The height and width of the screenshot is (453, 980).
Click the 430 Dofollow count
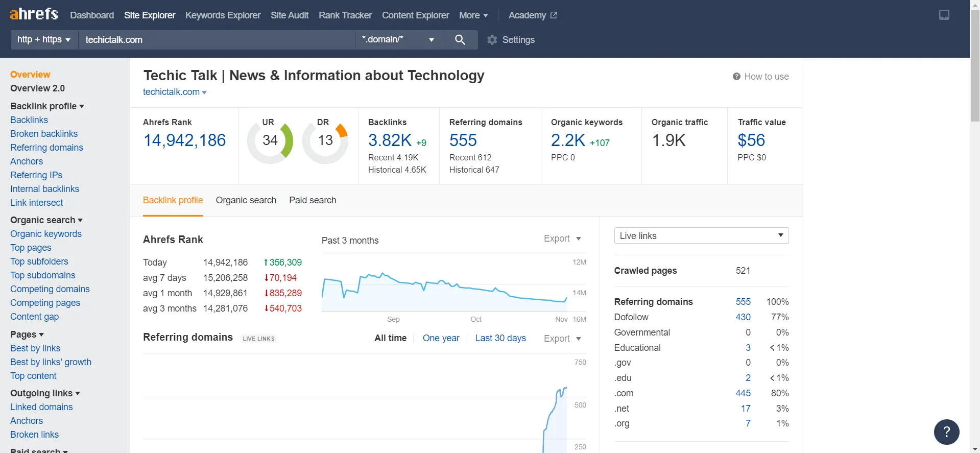point(743,317)
